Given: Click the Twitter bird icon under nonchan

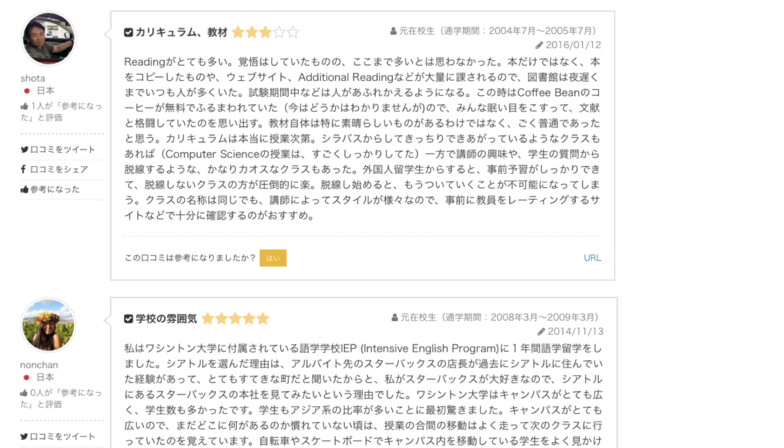Looking at the screenshot, I should pos(24,436).
